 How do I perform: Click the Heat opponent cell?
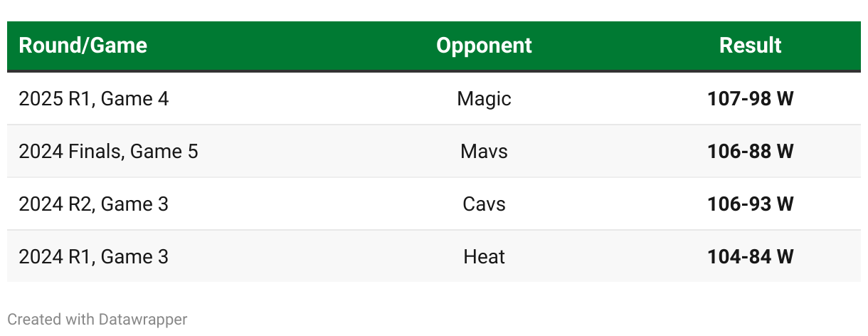(484, 256)
